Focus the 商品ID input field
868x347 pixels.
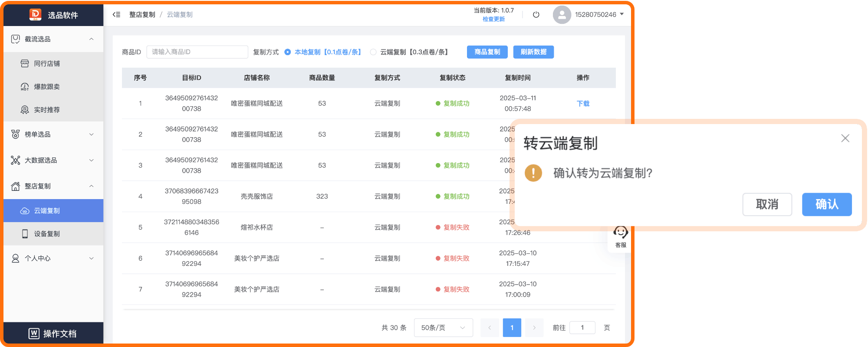pos(197,52)
